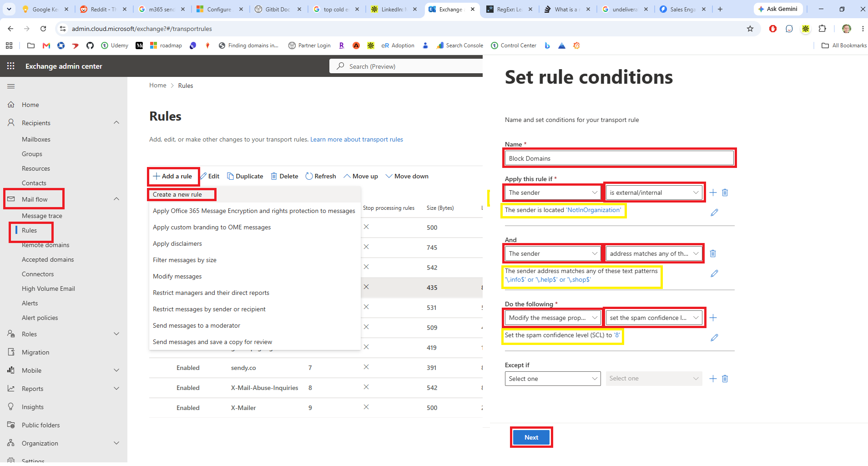This screenshot has height=466, width=868.
Task: Open the bookmarks apps grid icon
Action: 9,46
